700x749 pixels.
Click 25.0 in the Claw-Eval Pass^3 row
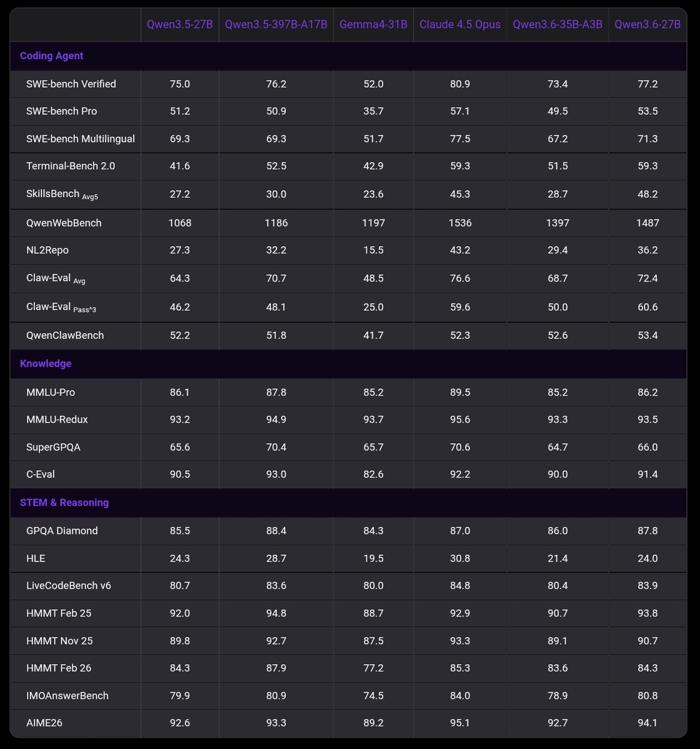373,307
